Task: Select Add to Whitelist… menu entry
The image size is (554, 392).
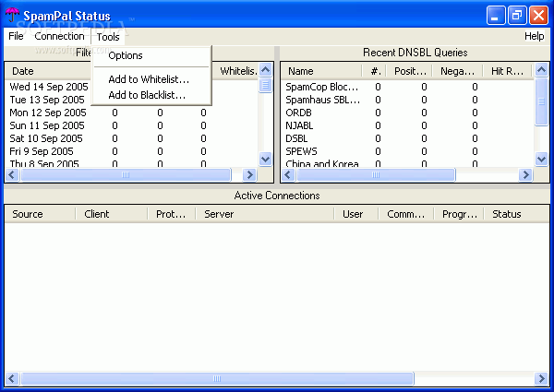Action: point(151,79)
